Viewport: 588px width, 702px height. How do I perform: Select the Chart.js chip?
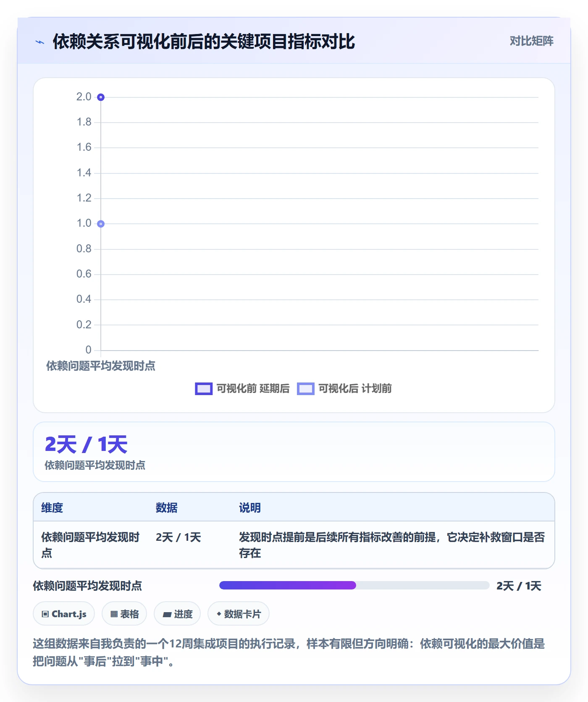pyautogui.click(x=64, y=614)
